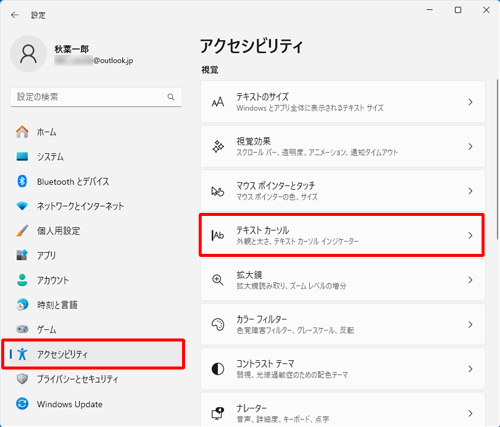This screenshot has height=427, width=500.
Task: Click the アカウント person icon
Action: 22,280
